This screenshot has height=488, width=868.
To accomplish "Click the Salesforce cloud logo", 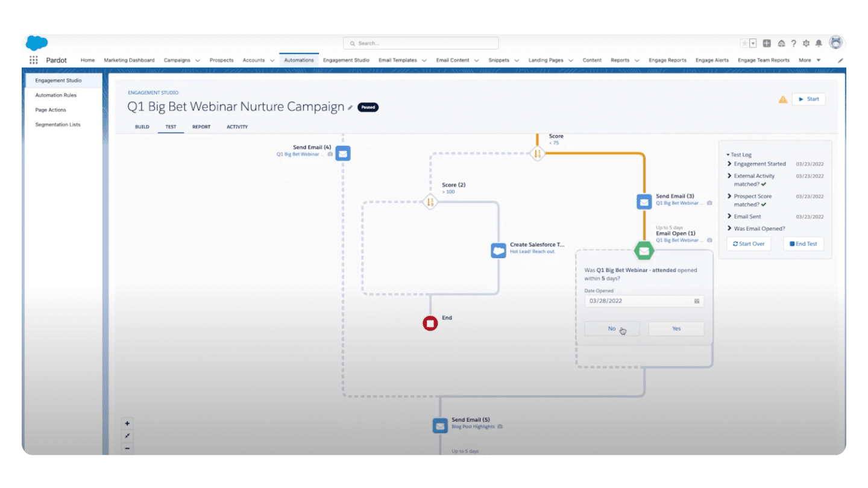I will [x=37, y=43].
